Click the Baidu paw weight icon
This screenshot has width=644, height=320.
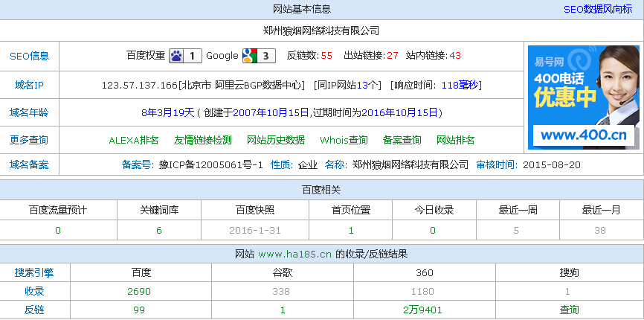coord(176,56)
